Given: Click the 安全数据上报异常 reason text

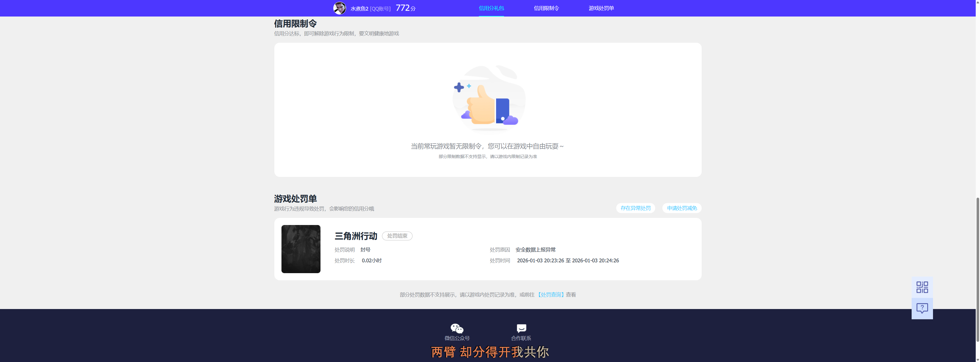Looking at the screenshot, I should coord(535,250).
